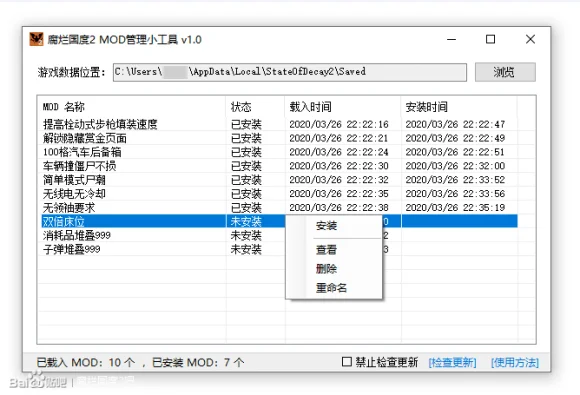The width and height of the screenshot is (580, 395).
Task: Click install time 22:33:52 cell
Action: click(x=455, y=180)
